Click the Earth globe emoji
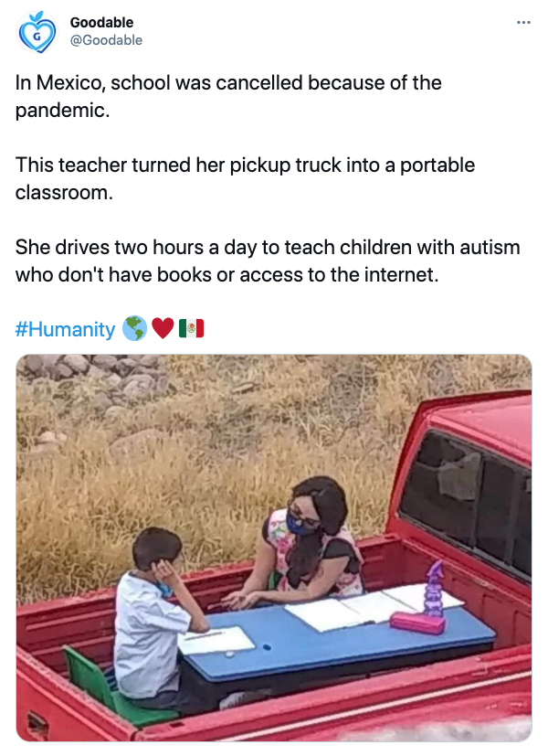Viewport: 548px width, 756px height. click(x=134, y=328)
